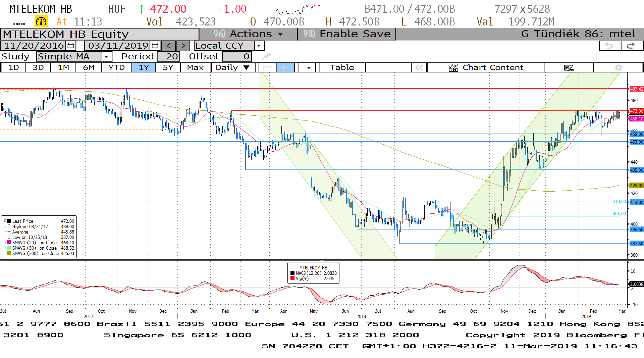Select the Max range tab

pyautogui.click(x=196, y=68)
